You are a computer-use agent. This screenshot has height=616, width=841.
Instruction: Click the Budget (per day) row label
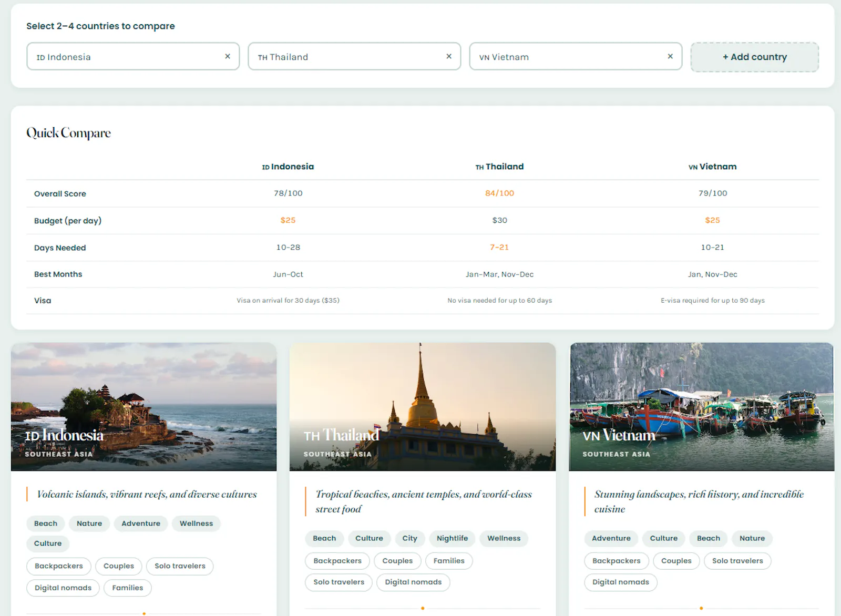point(68,221)
